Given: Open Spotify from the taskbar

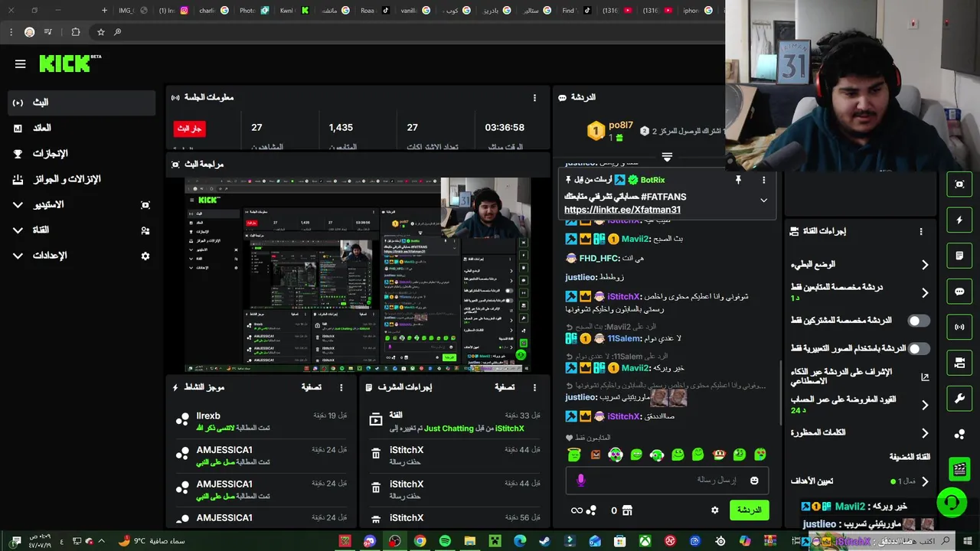Looking at the screenshot, I should click(x=445, y=541).
